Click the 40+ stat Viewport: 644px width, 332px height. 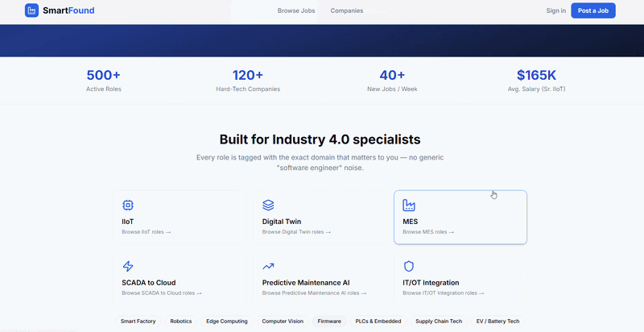(x=392, y=75)
